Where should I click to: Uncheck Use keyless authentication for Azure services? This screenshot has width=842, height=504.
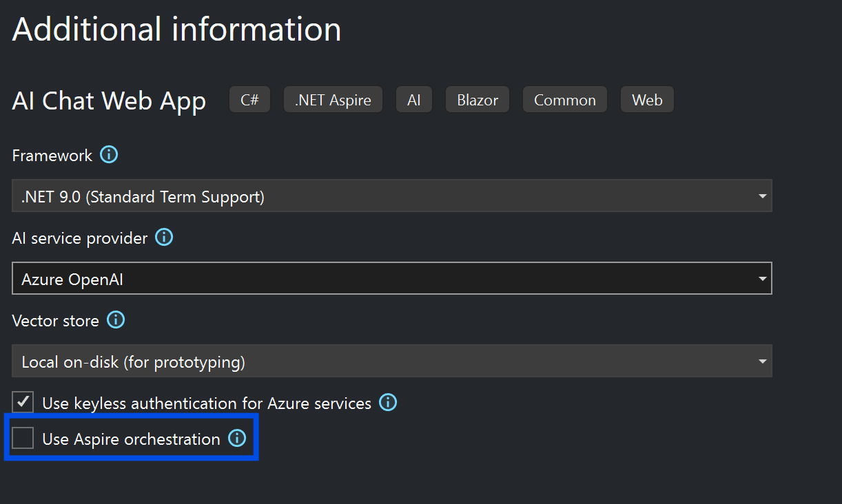pos(23,402)
